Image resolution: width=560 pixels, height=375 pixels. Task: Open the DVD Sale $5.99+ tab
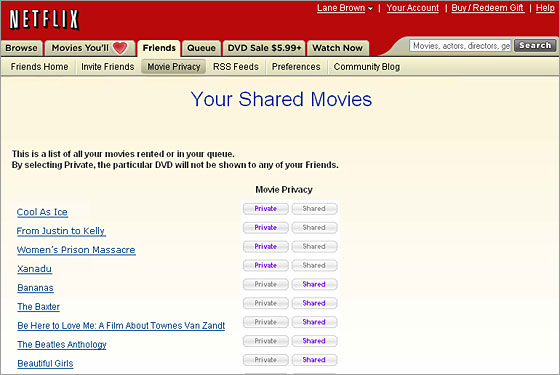point(264,48)
